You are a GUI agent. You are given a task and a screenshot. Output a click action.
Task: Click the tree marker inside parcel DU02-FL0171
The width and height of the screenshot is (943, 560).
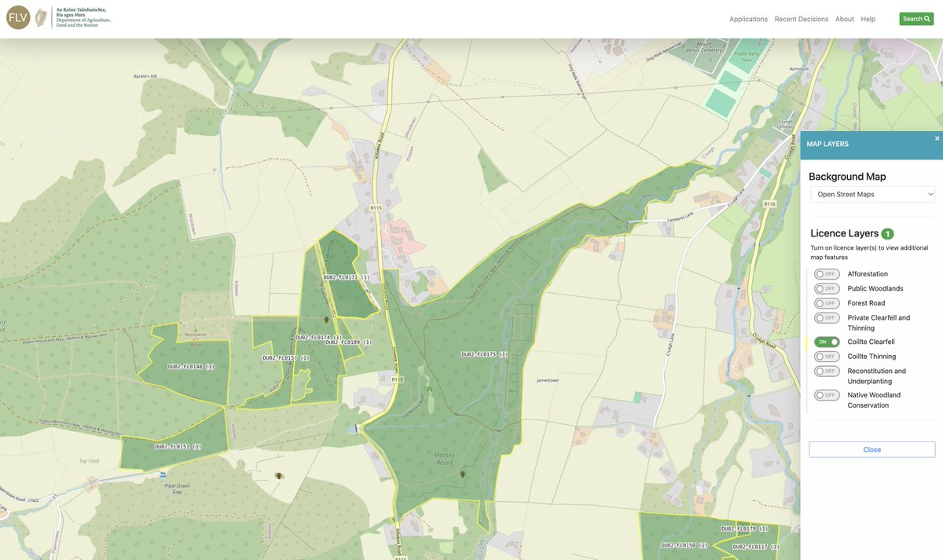click(x=326, y=320)
